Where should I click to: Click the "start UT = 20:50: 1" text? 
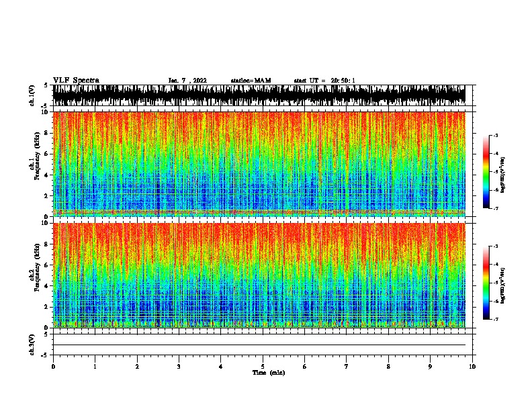coord(324,81)
